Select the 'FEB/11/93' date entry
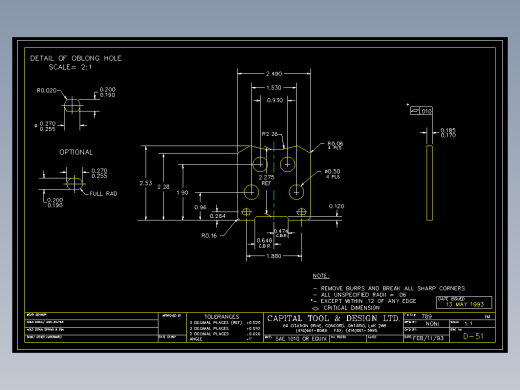The height and width of the screenshot is (390, 520). point(428,338)
